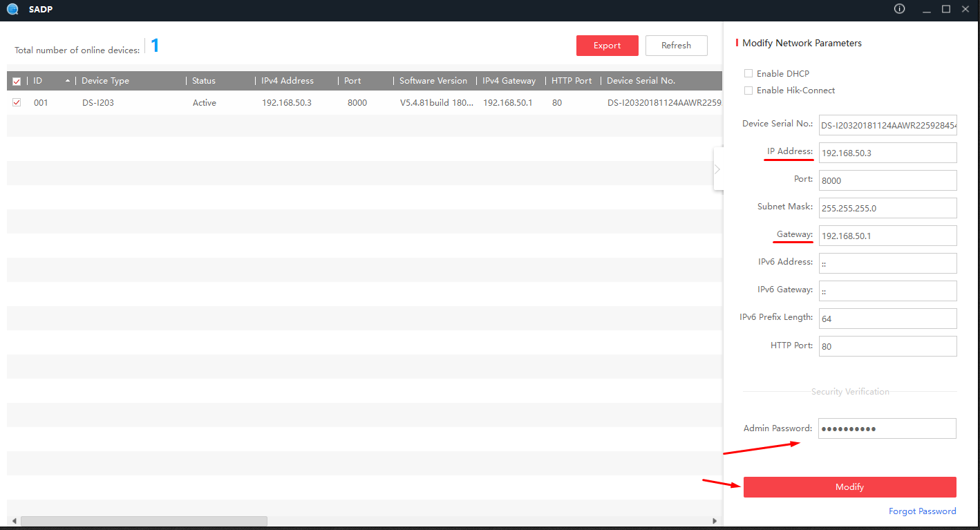The width and height of the screenshot is (980, 530).
Task: Click the Gateway input field
Action: click(x=887, y=236)
